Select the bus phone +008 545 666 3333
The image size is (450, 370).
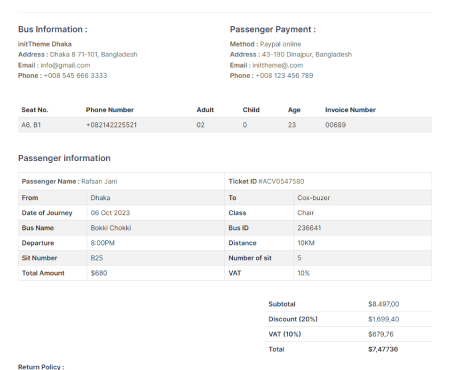(75, 75)
